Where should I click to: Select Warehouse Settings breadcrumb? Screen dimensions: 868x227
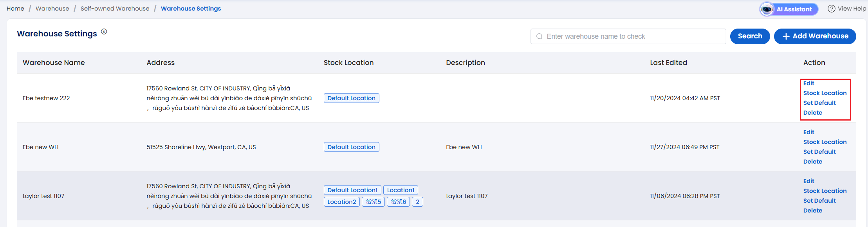191,9
